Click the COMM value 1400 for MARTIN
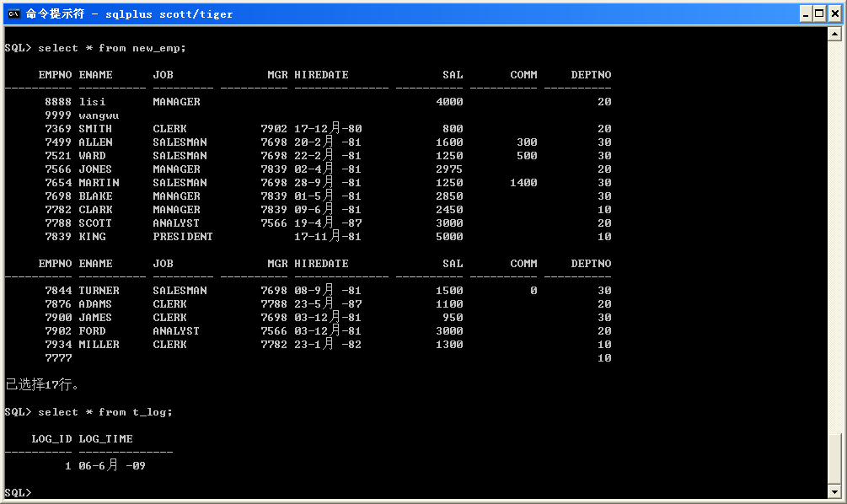The height and width of the screenshot is (504, 847). [x=523, y=183]
